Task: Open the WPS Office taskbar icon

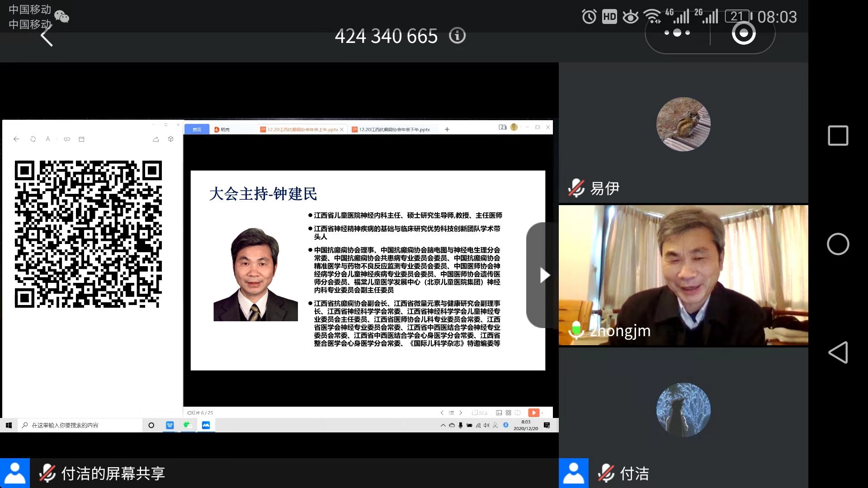Action: pos(170,425)
